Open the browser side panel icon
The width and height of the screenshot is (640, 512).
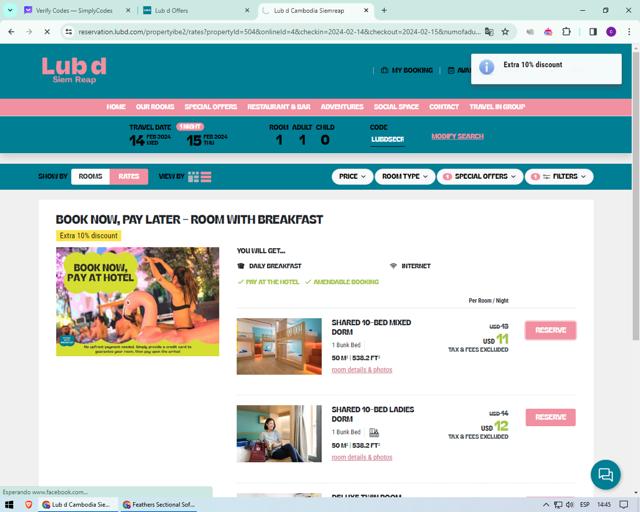coord(593,31)
